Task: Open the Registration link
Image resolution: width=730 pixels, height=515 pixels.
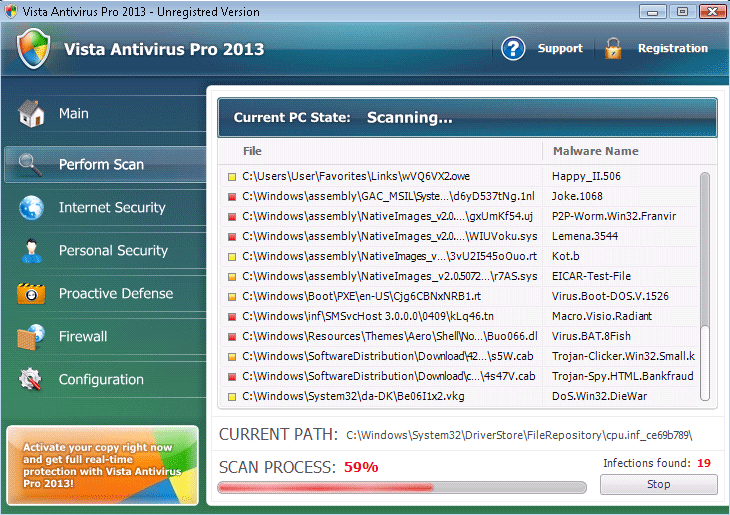Action: (x=672, y=48)
